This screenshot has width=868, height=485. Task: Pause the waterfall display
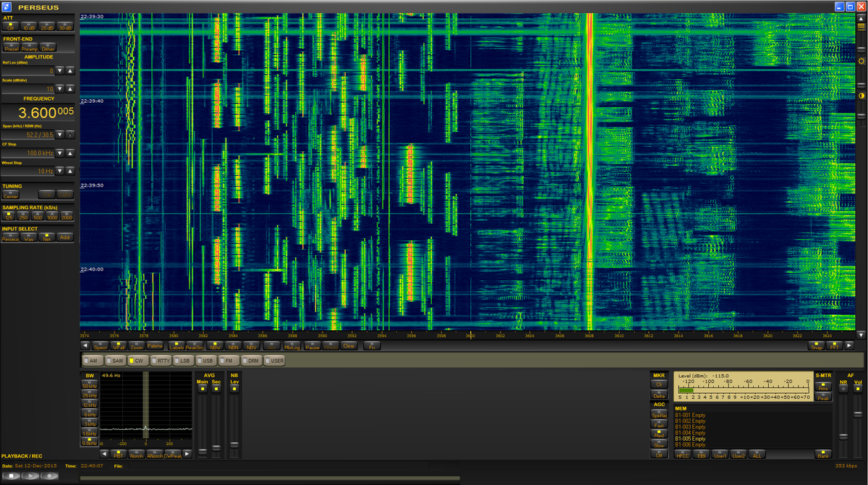(x=312, y=346)
